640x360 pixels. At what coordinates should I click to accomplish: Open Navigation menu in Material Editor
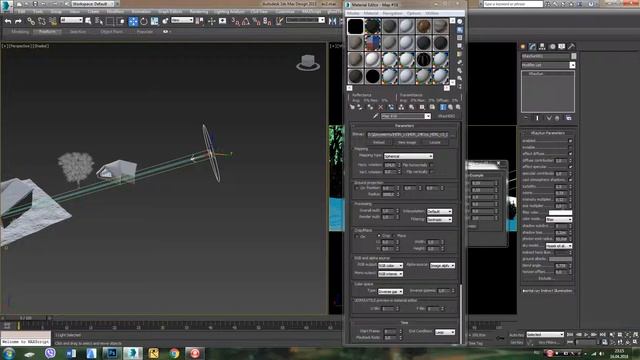tap(393, 13)
